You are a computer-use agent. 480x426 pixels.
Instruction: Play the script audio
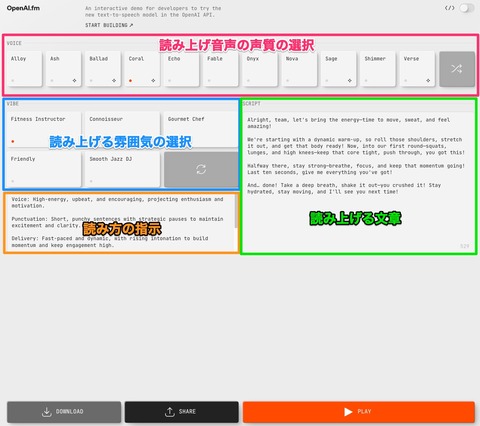coord(359,412)
